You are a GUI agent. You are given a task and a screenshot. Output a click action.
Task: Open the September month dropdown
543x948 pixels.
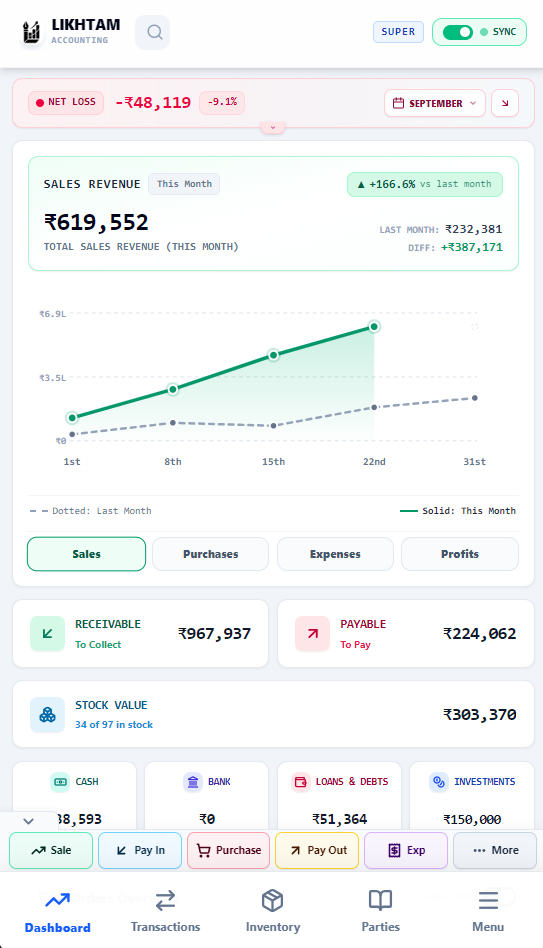[x=435, y=103]
